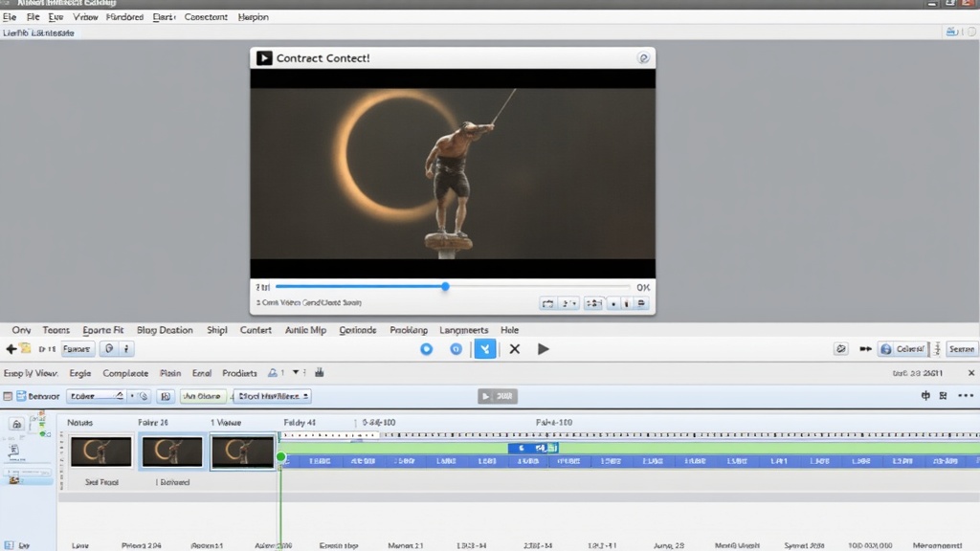Click the icon in top-right below window controls

[x=951, y=32]
